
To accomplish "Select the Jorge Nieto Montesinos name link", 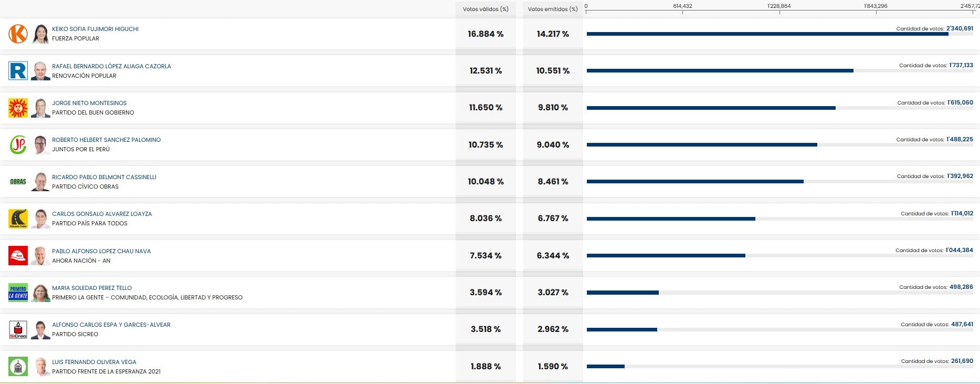I will 89,103.
